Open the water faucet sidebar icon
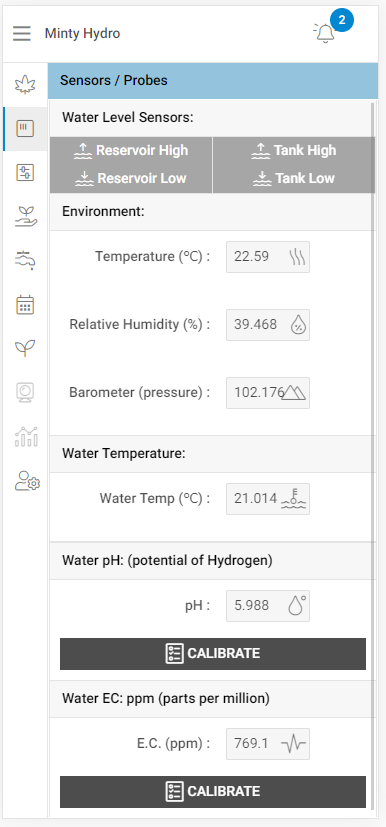 (25, 260)
